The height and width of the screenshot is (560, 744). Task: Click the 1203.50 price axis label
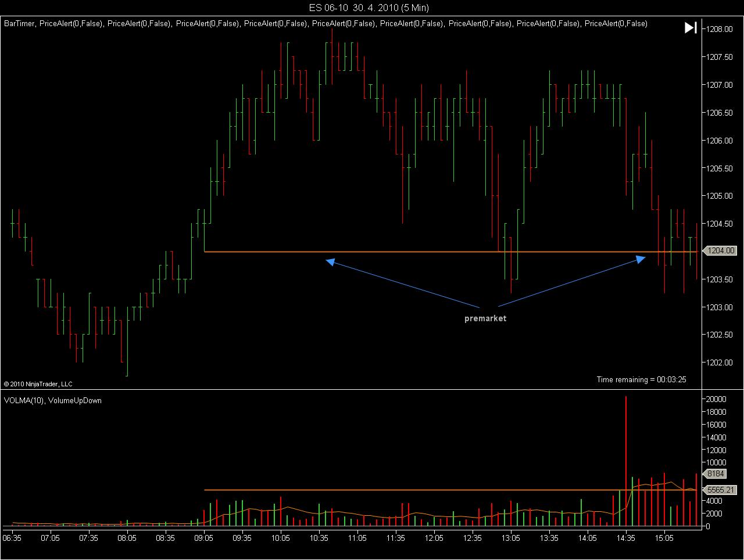pyautogui.click(x=720, y=279)
